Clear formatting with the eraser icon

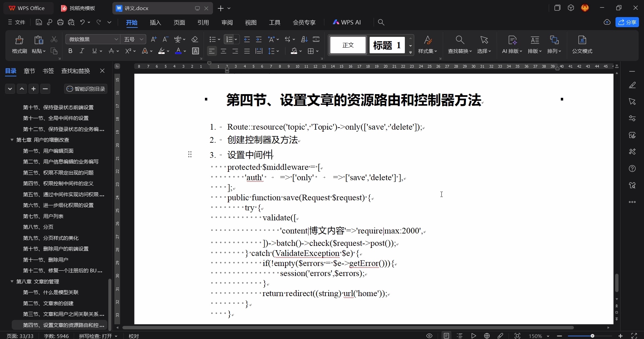195,39
